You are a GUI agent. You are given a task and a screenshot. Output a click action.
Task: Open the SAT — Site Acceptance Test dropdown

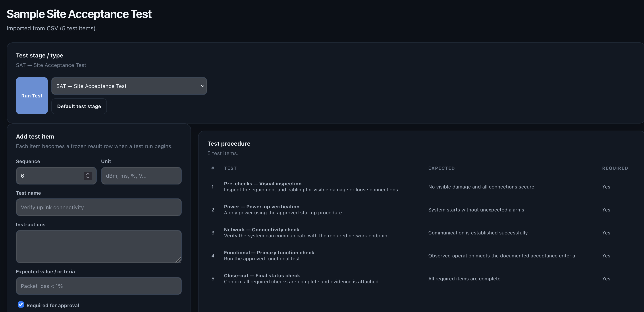[x=129, y=86]
